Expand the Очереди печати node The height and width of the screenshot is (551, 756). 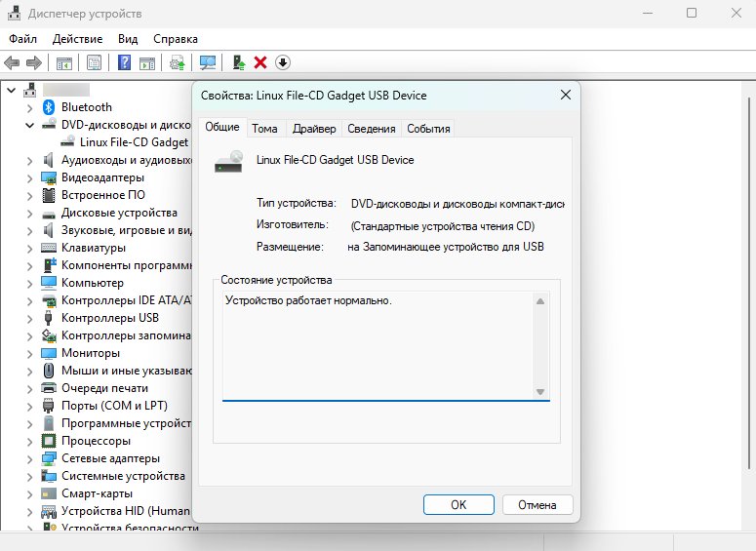[x=30, y=389]
